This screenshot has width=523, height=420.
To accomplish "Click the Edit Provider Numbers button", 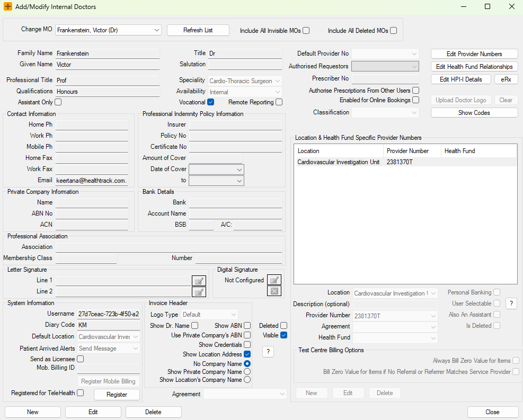I will pyautogui.click(x=474, y=54).
